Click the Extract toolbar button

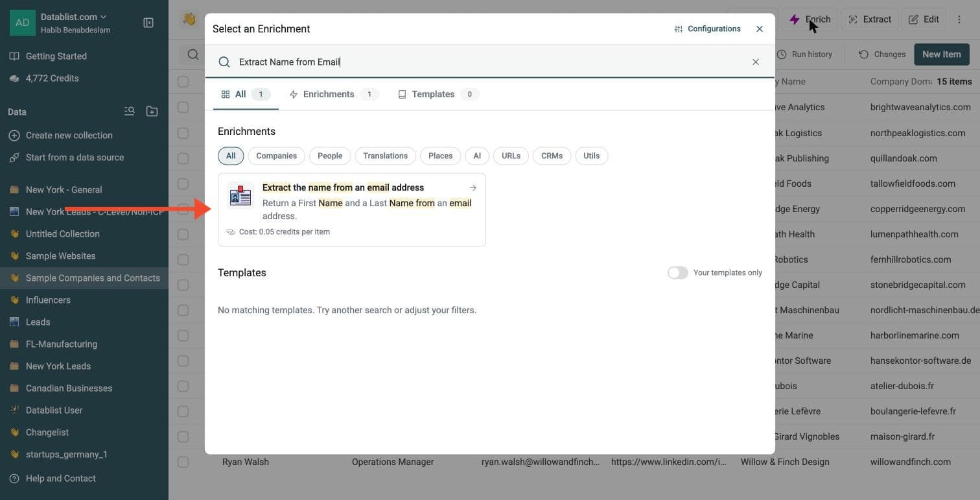pyautogui.click(x=870, y=19)
